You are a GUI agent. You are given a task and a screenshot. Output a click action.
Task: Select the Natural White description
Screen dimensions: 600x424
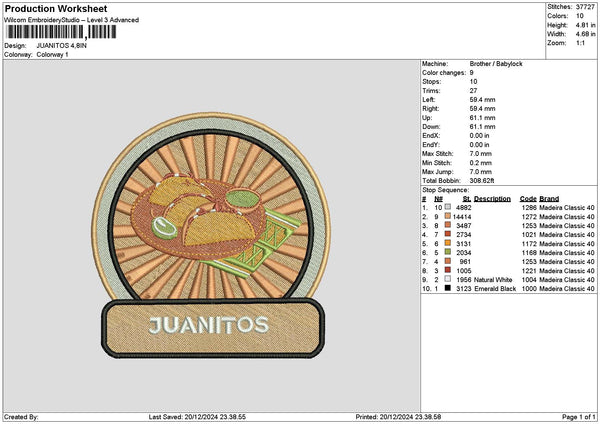[493, 280]
